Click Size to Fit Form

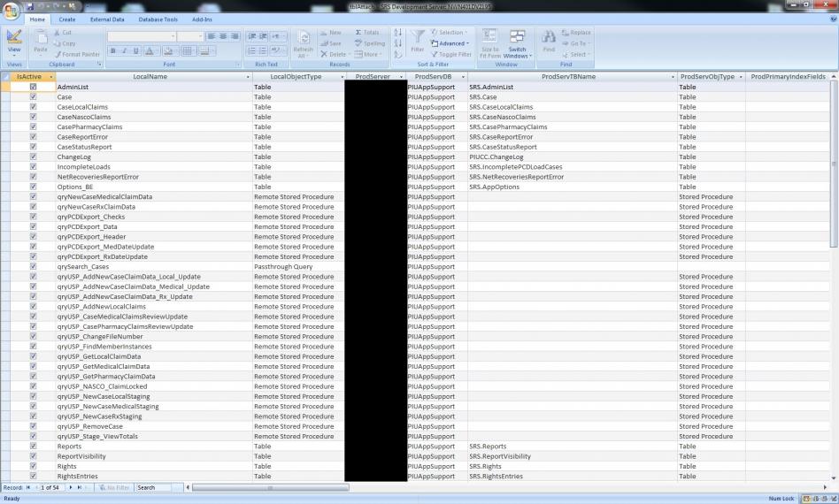point(489,43)
